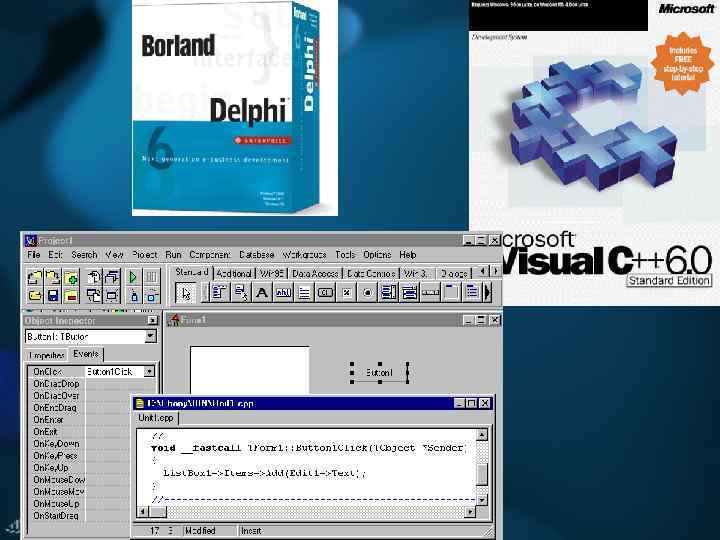Click the Pause speedbar icon
The width and height of the screenshot is (720, 540).
pyautogui.click(x=151, y=277)
